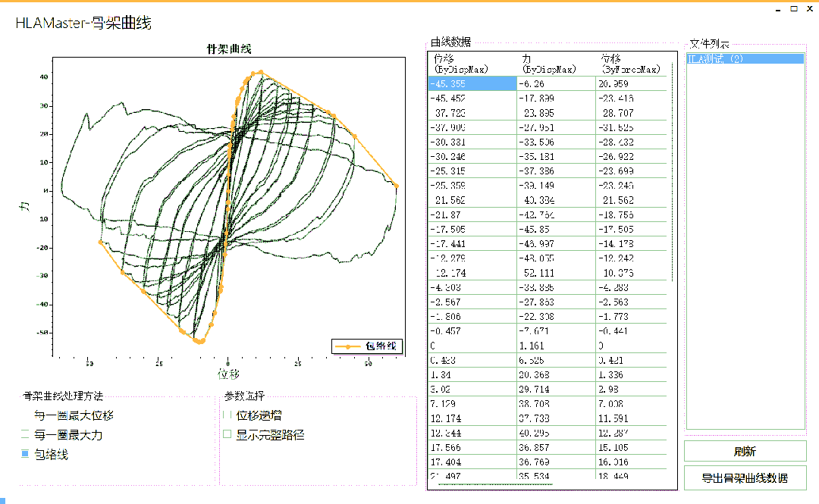Image resolution: width=819 pixels, height=504 pixels.
Task: Click the cell 28.707
Action: pyautogui.click(x=632, y=113)
